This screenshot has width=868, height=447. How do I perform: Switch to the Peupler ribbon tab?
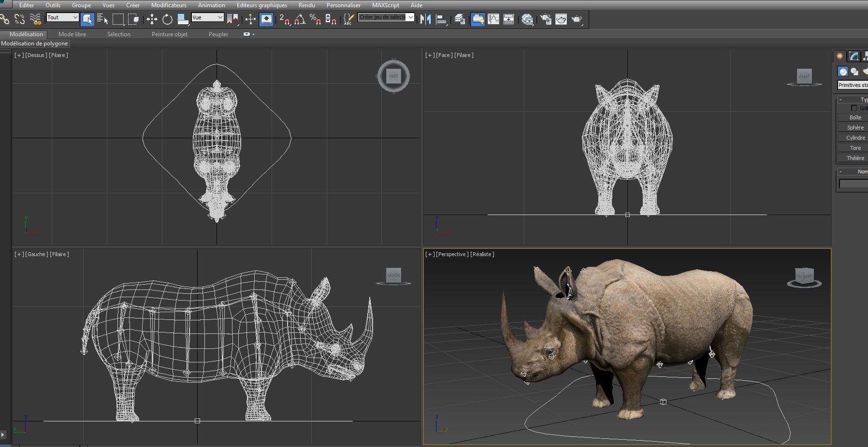pyautogui.click(x=218, y=34)
